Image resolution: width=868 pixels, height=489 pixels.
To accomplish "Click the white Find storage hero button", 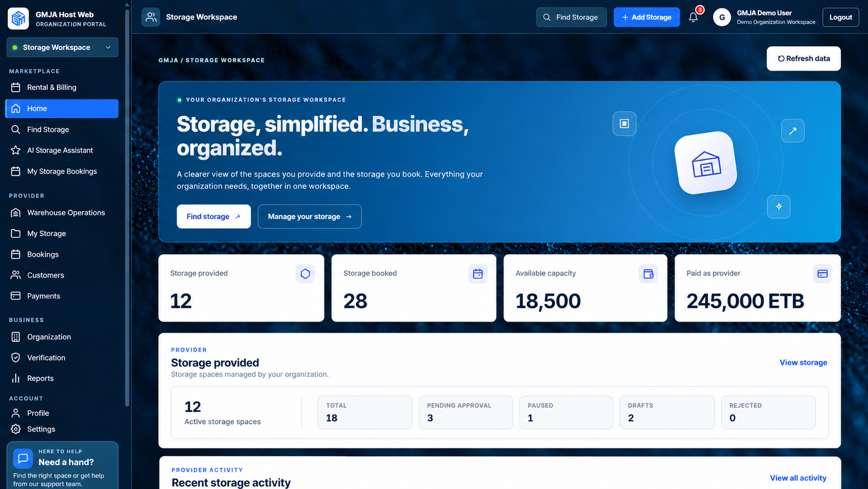I will click(x=213, y=217).
